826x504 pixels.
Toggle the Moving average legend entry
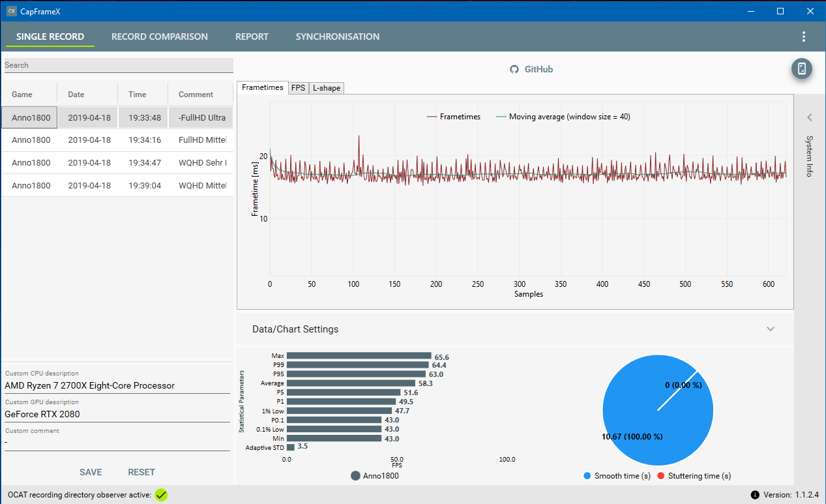(x=563, y=117)
